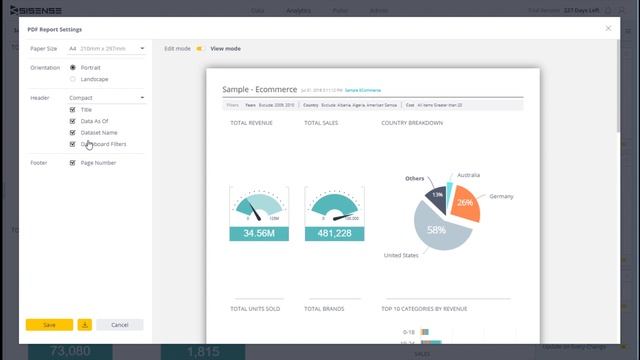Click the Total Sales gauge widget
The height and width of the screenshot is (360, 640).
point(335,213)
